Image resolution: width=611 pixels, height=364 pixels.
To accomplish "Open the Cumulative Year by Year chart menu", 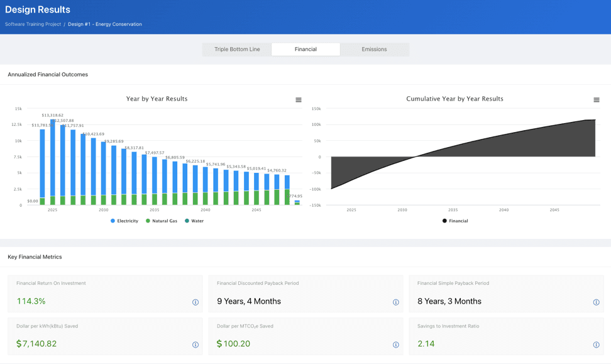I will click(597, 100).
